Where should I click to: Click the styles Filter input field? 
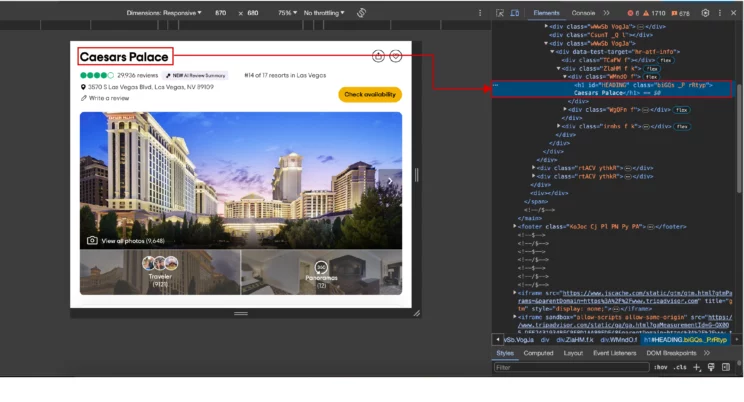tap(571, 367)
